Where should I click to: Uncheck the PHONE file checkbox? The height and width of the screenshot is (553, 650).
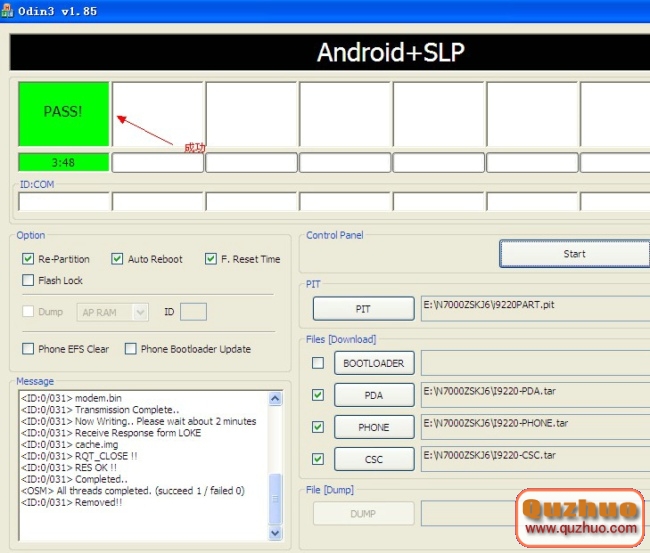point(318,427)
